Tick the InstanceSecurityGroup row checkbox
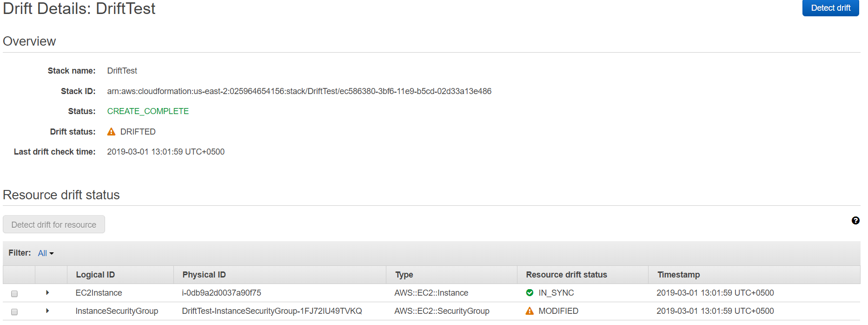 (14, 312)
